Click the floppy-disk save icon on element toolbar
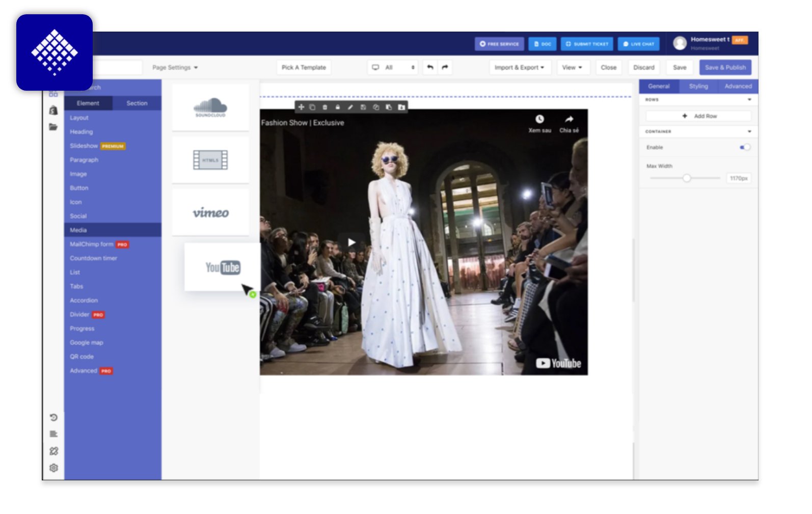812x514 pixels. pos(363,107)
